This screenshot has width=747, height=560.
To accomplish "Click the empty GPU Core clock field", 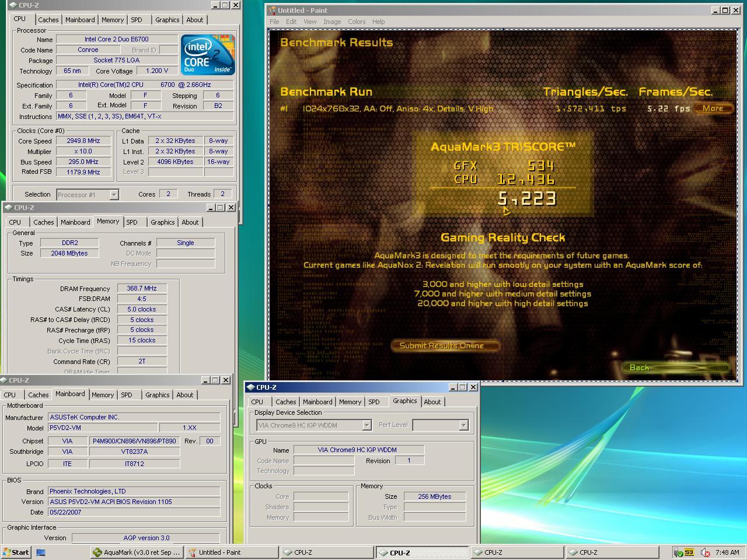I will (321, 496).
